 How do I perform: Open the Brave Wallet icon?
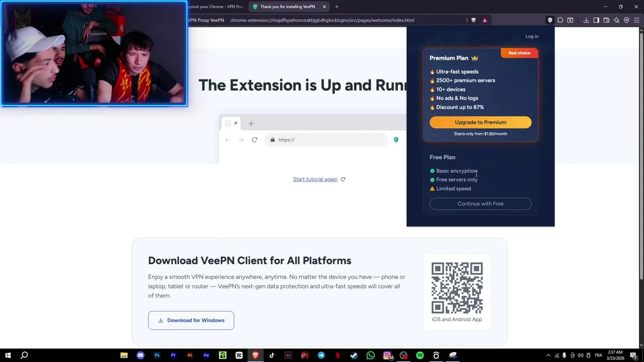tap(606, 20)
